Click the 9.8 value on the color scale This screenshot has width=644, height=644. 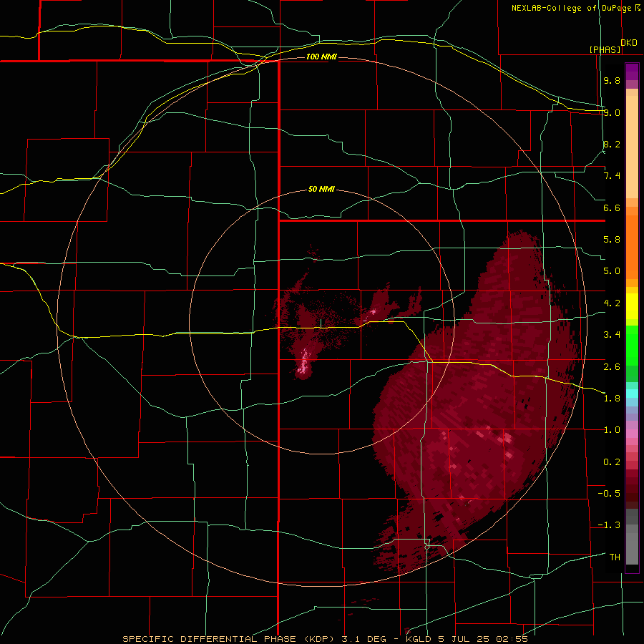point(612,80)
